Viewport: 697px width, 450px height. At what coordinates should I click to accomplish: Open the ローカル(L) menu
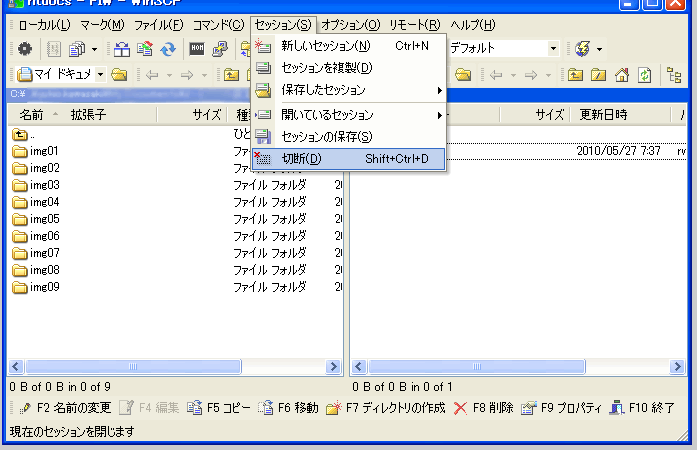click(44, 25)
